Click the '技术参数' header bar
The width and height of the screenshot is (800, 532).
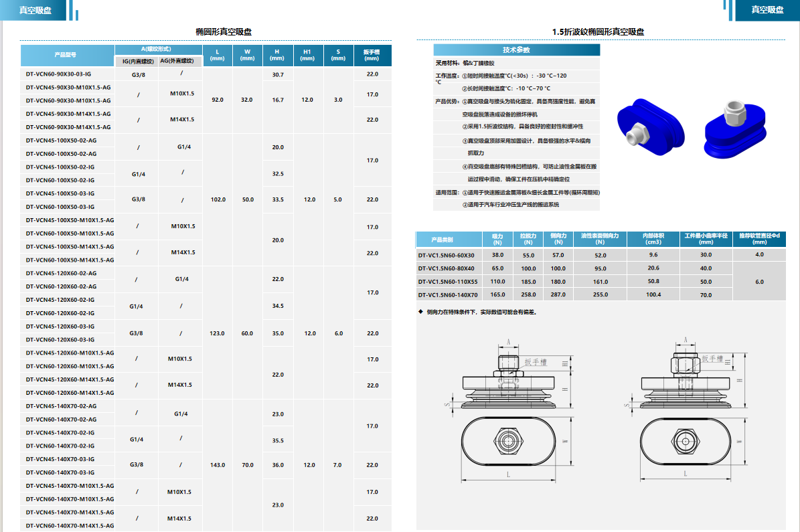(516, 50)
